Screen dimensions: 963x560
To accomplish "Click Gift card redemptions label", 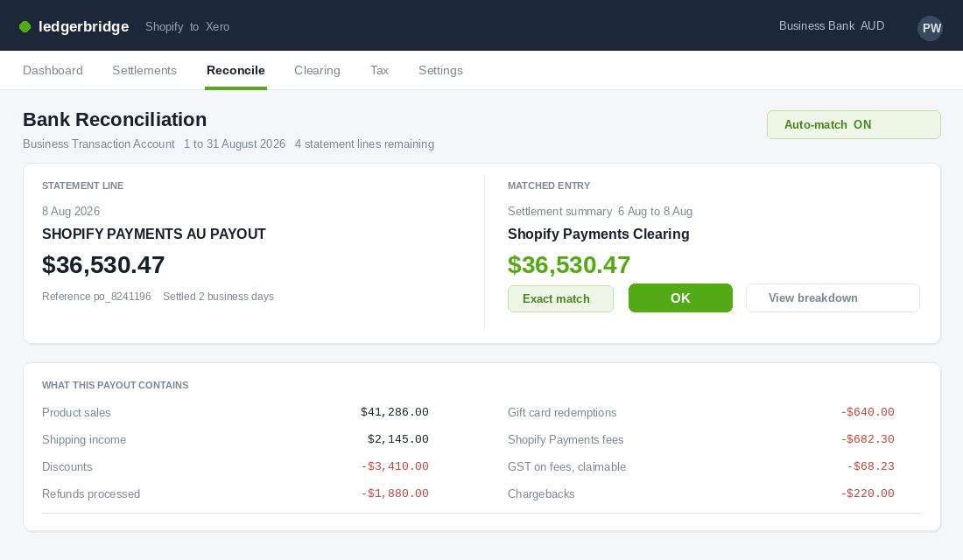I will [x=562, y=413].
